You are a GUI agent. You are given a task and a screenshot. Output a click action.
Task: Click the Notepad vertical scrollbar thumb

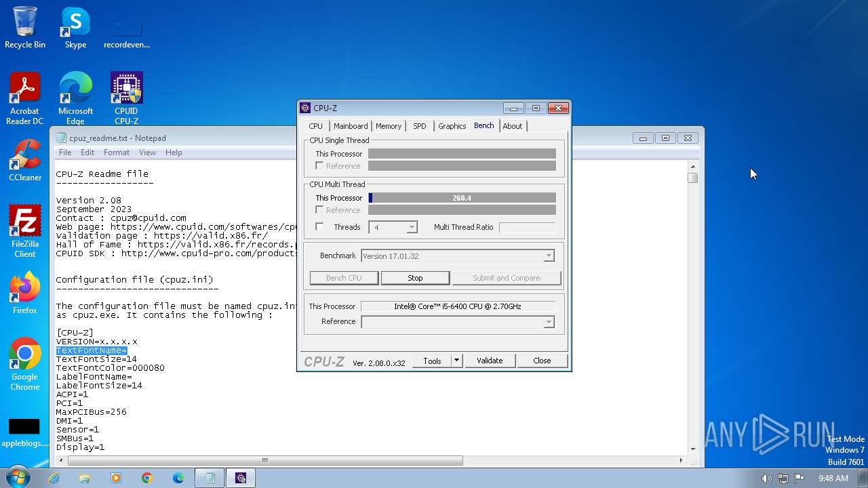pyautogui.click(x=692, y=178)
